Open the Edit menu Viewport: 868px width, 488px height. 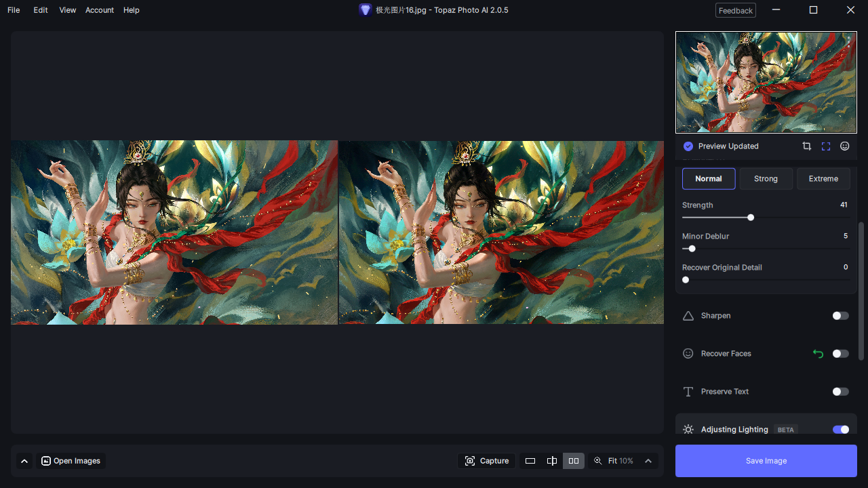41,10
